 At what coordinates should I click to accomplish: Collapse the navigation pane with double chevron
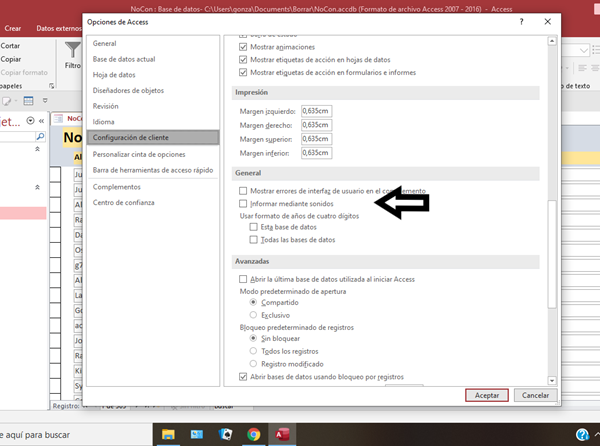click(x=41, y=121)
